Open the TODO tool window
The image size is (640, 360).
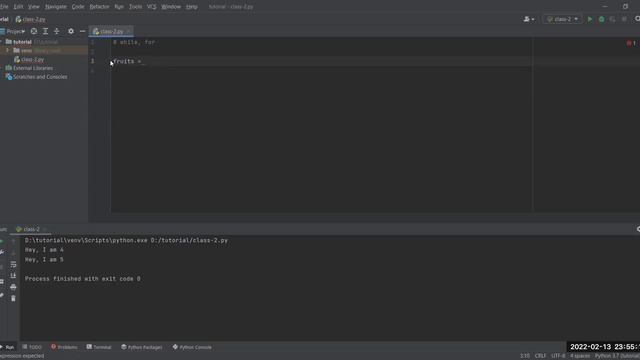coord(32,347)
